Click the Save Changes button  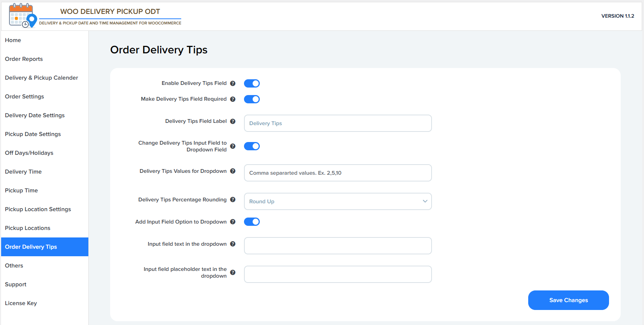coord(568,300)
